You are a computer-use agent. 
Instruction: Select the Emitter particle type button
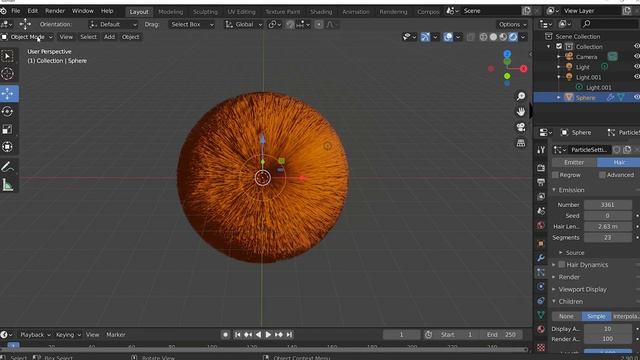pyautogui.click(x=574, y=162)
